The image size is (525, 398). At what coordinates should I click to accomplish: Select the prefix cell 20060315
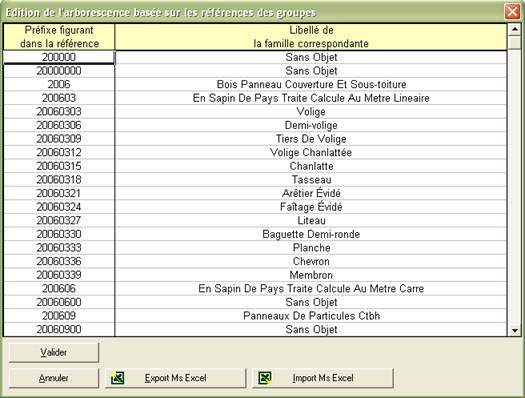(59, 166)
